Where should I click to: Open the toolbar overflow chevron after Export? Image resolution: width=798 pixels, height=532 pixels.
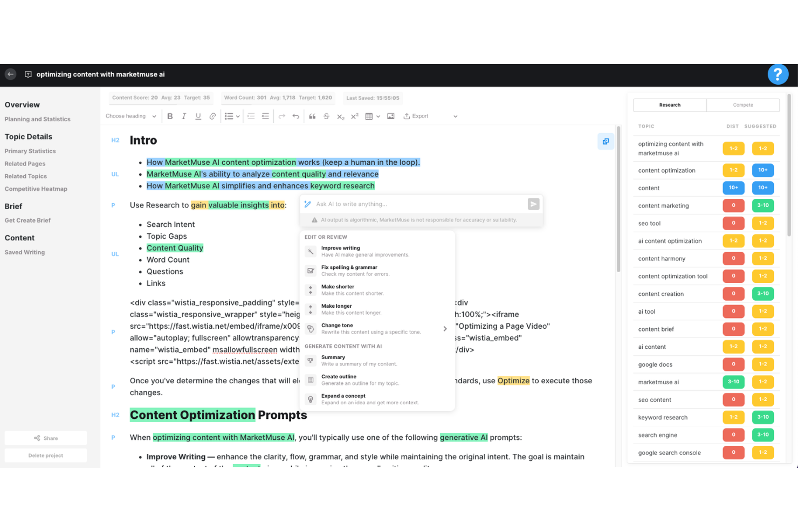(x=455, y=116)
